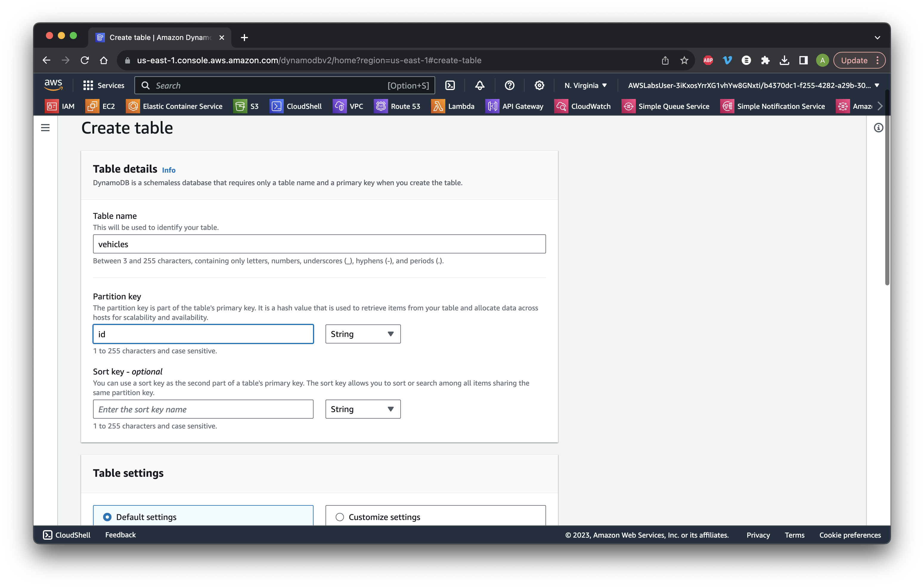Expand the browser tab list chevron
The height and width of the screenshot is (588, 924).
pyautogui.click(x=877, y=38)
